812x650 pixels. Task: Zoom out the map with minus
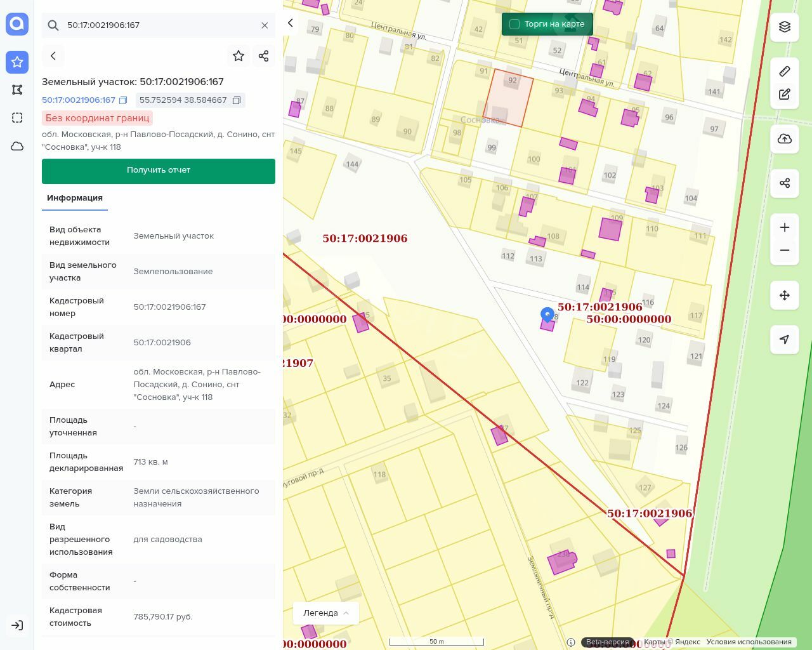point(785,250)
